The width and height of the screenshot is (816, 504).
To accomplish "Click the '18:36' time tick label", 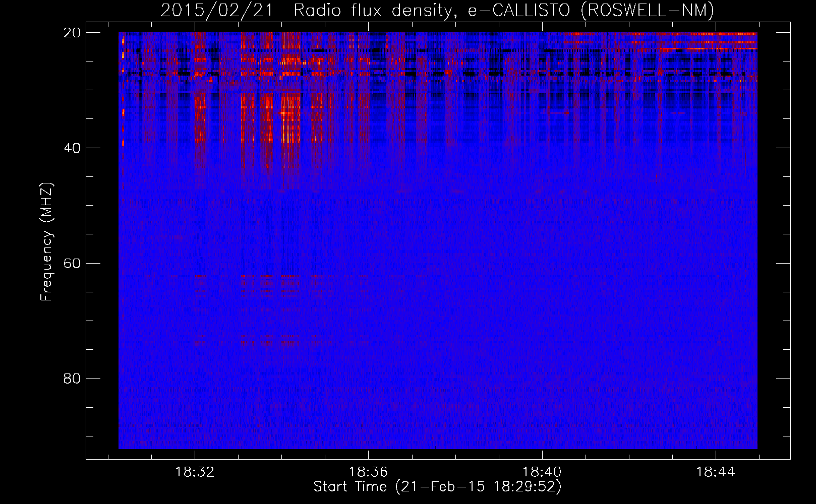I will 368,472.
